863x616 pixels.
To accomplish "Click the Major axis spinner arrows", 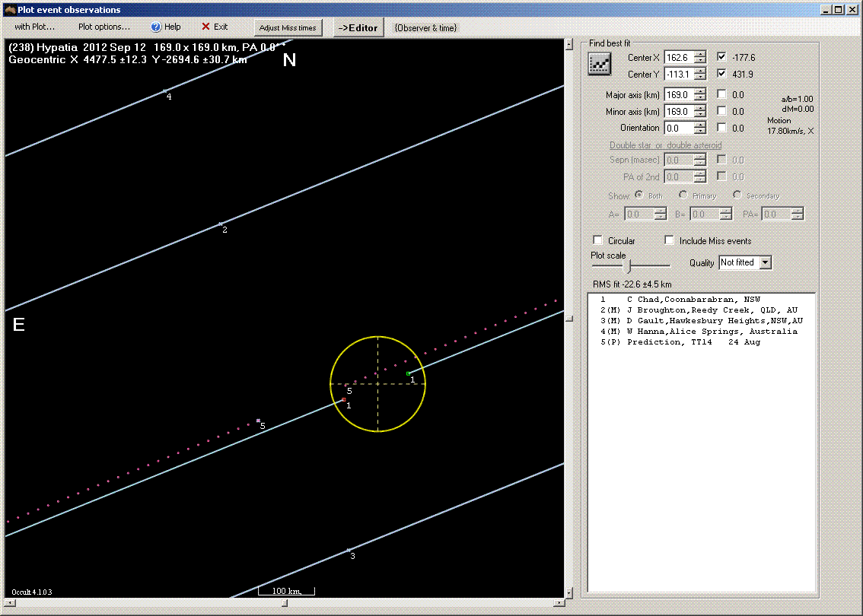I will pos(699,94).
